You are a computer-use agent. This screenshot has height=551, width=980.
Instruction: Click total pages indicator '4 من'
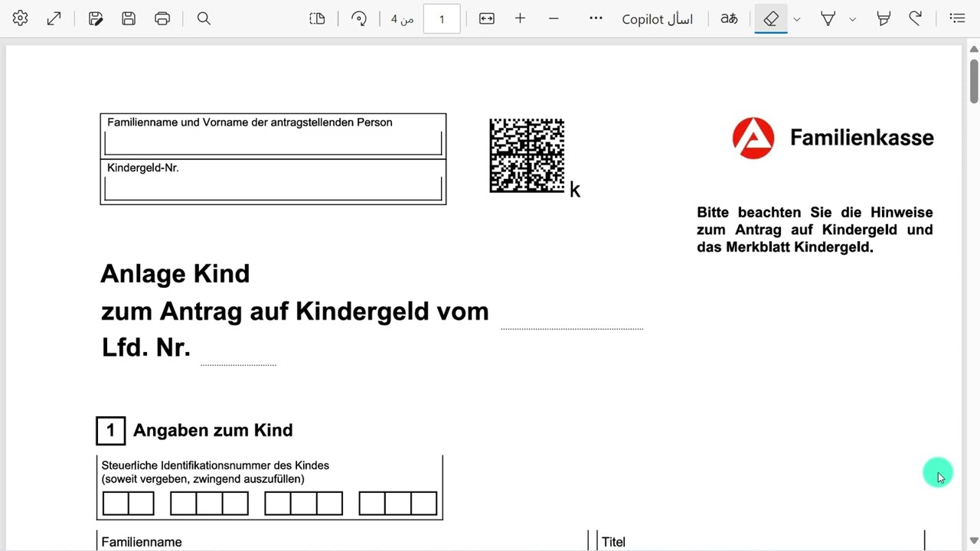click(x=403, y=19)
